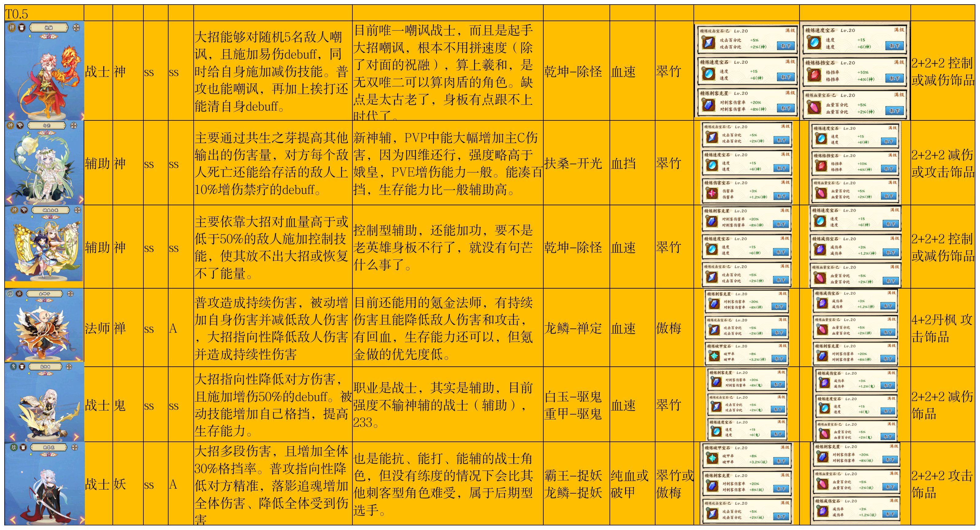Click the 5-star level badge under 祝融's name
The height and width of the screenshot is (530, 980).
(48, 36)
